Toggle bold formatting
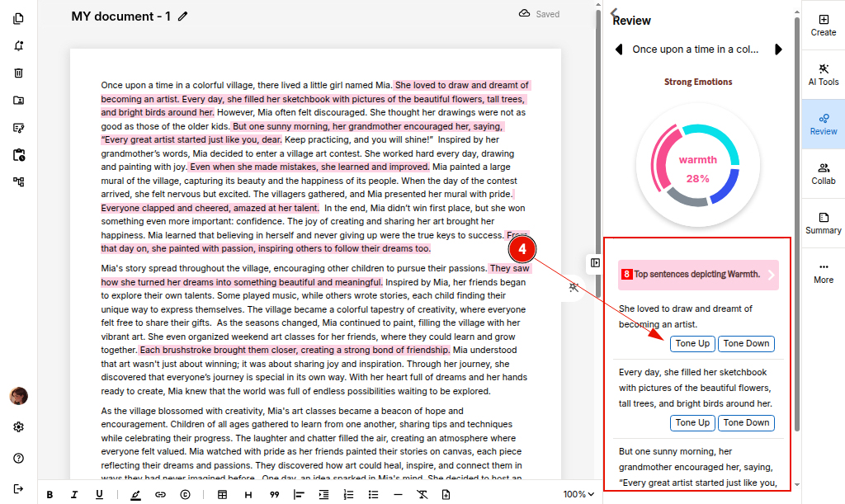This screenshot has width=845, height=504. tap(50, 495)
